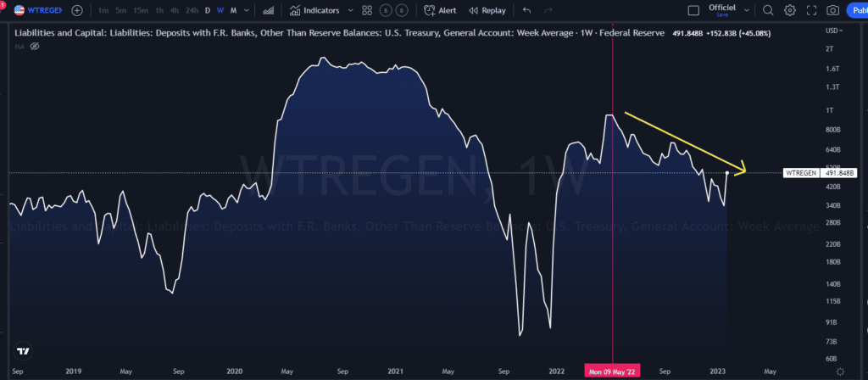Click the 491.848B current price label

[x=837, y=173]
